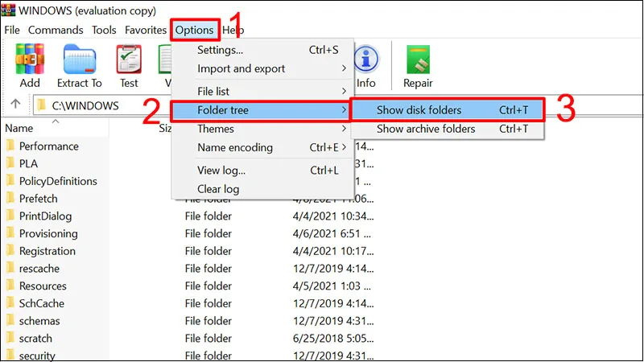Click the Extract To toolbar icon

[79, 60]
